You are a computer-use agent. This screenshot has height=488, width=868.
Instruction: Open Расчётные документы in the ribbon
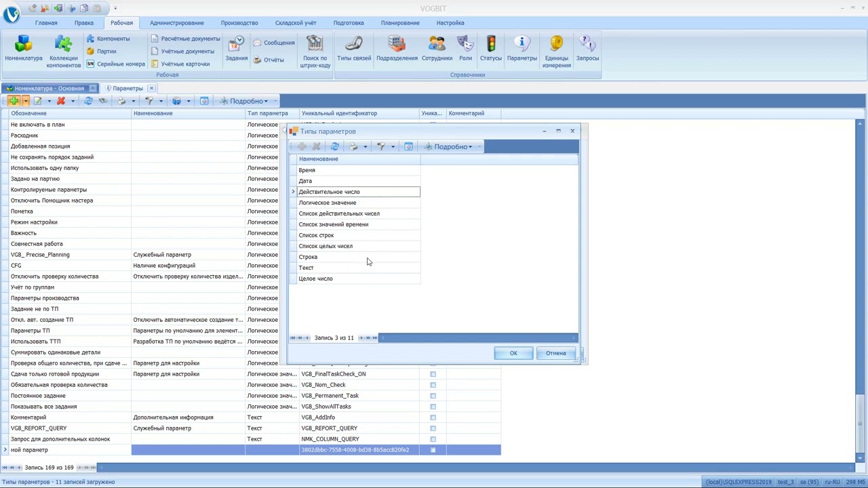click(x=185, y=39)
